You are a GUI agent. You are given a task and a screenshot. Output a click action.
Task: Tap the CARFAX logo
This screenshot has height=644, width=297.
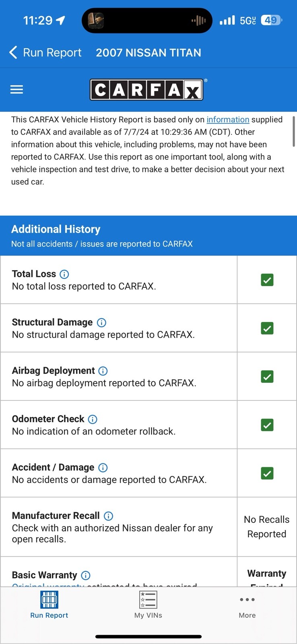pyautogui.click(x=146, y=89)
